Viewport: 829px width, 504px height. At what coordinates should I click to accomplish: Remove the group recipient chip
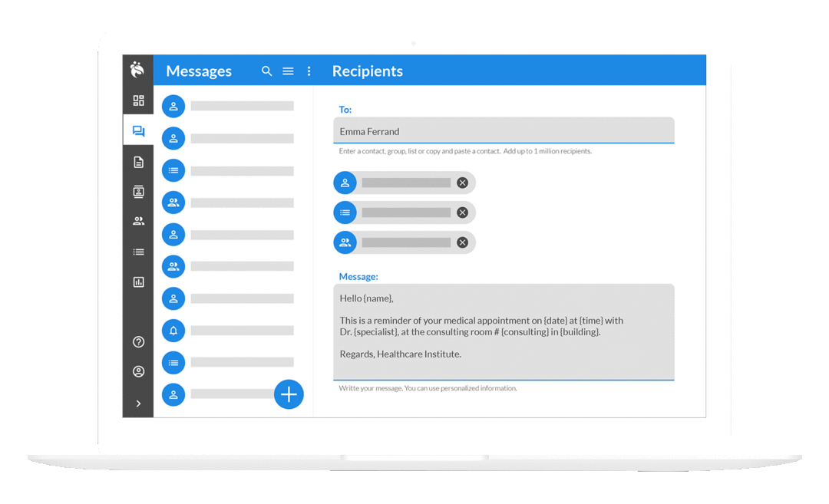[x=462, y=242]
